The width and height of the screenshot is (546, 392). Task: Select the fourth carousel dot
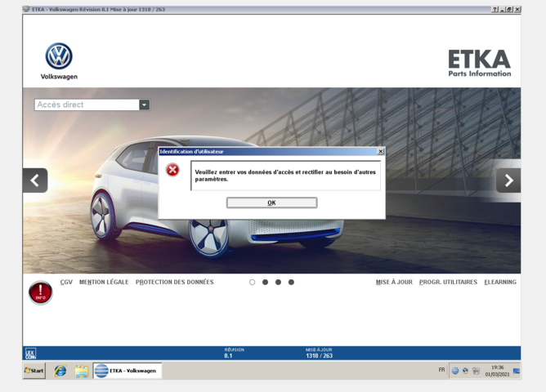tap(291, 282)
